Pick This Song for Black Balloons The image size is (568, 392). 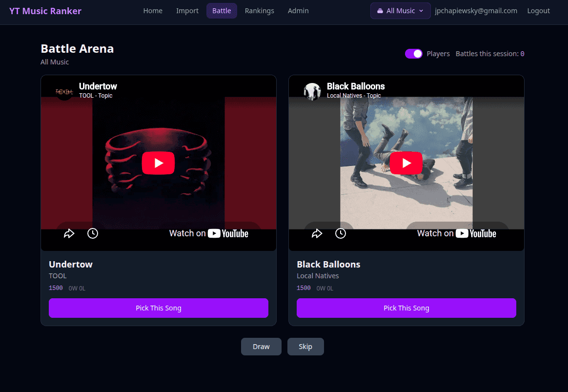pyautogui.click(x=406, y=308)
